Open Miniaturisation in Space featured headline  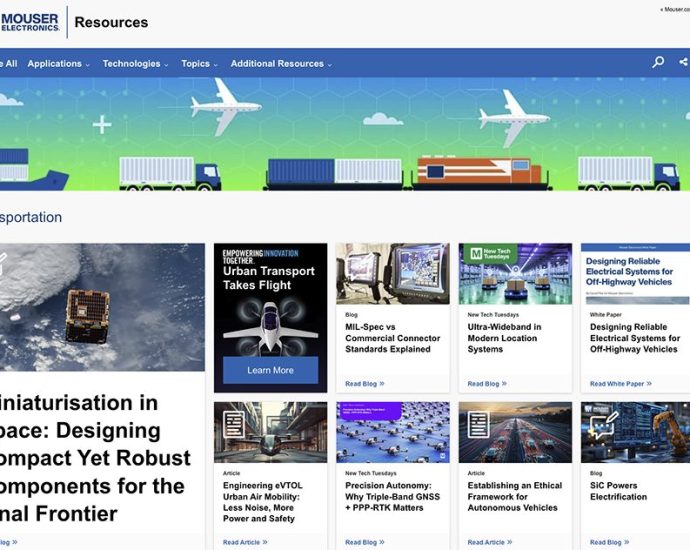[x=95, y=458]
